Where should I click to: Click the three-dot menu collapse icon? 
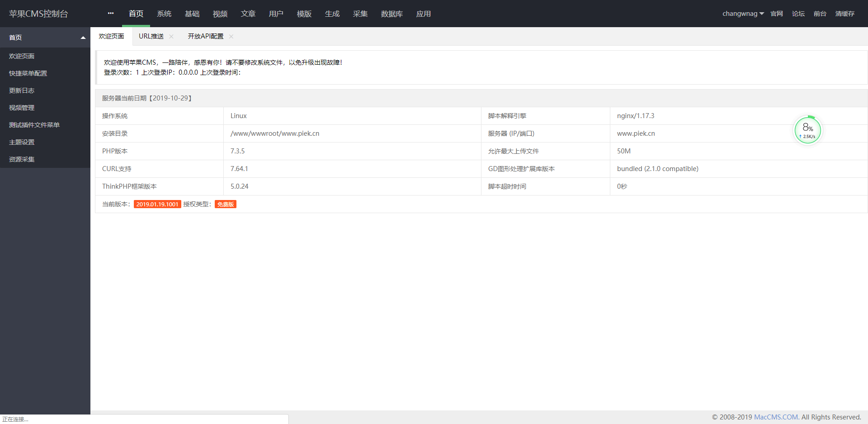pos(110,13)
